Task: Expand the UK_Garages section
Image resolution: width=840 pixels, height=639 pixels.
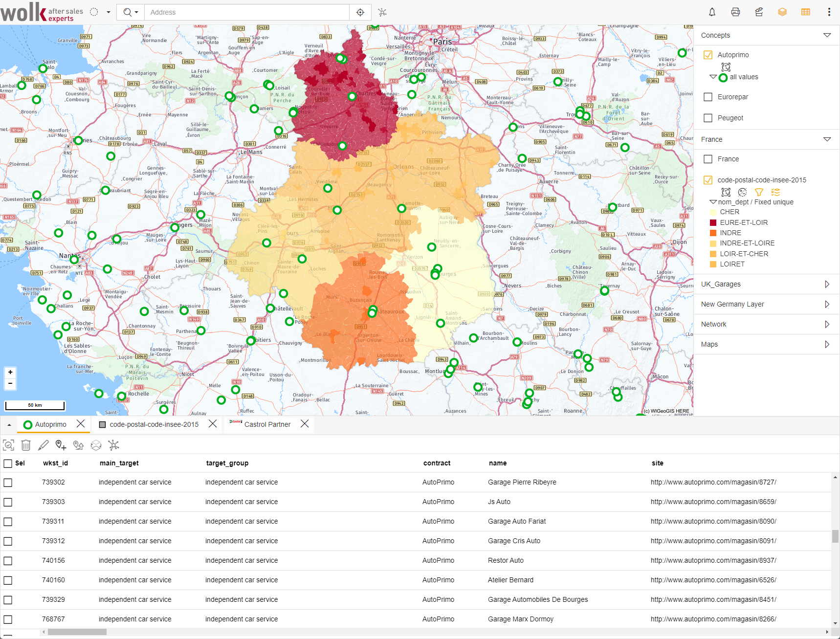Action: [x=827, y=284]
